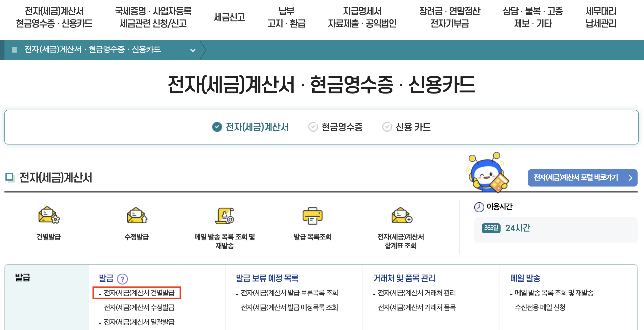Select the 현금영수증 option

336,127
